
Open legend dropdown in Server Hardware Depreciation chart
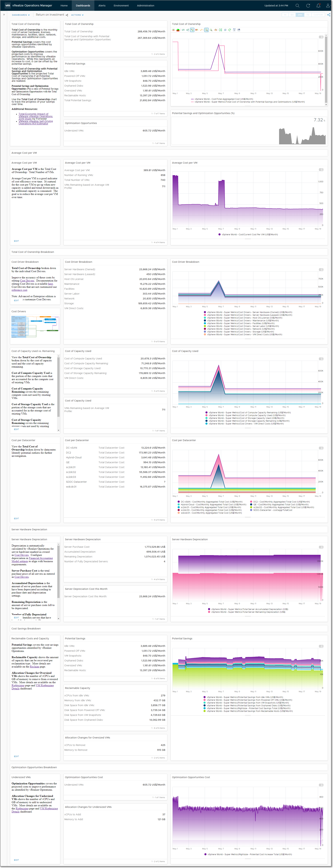(x=321, y=547)
